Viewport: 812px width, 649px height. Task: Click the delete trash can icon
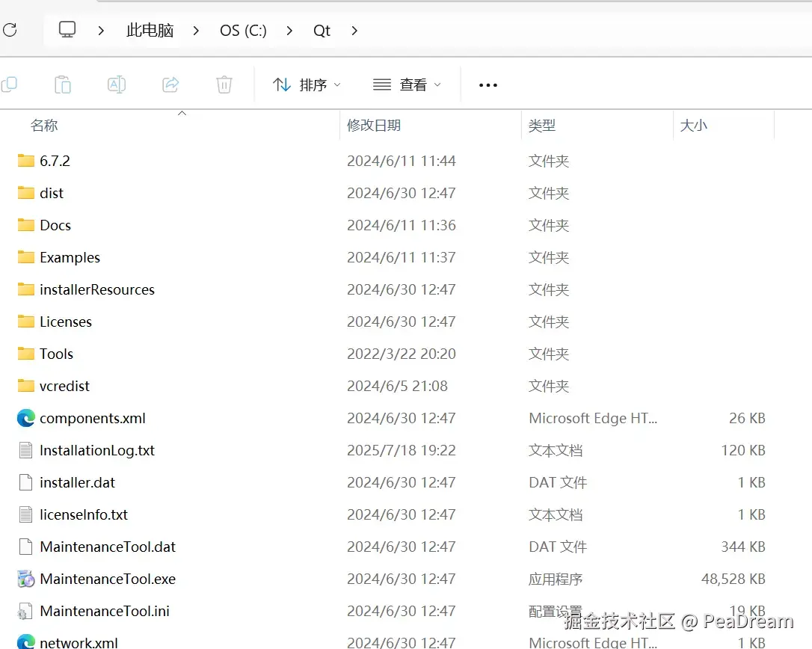pyautogui.click(x=224, y=84)
